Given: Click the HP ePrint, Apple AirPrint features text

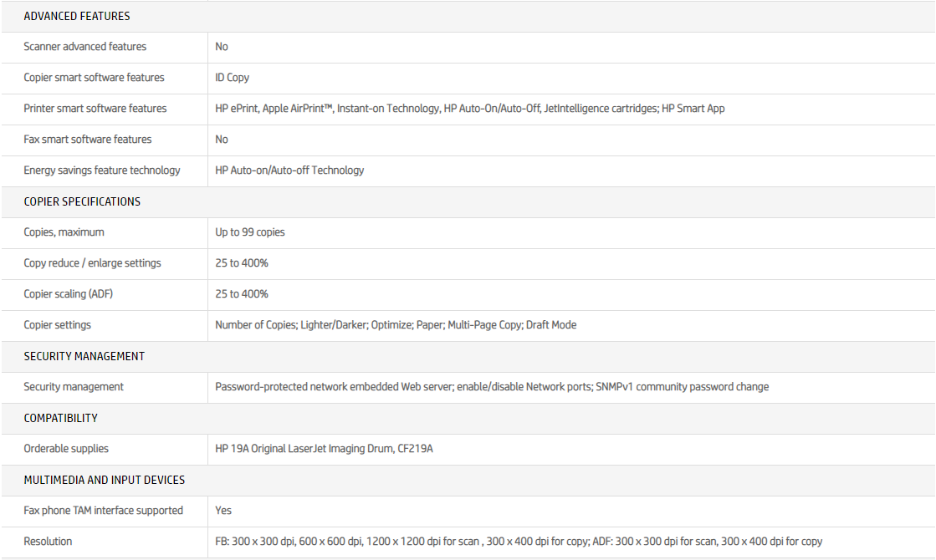Looking at the screenshot, I should (469, 109).
